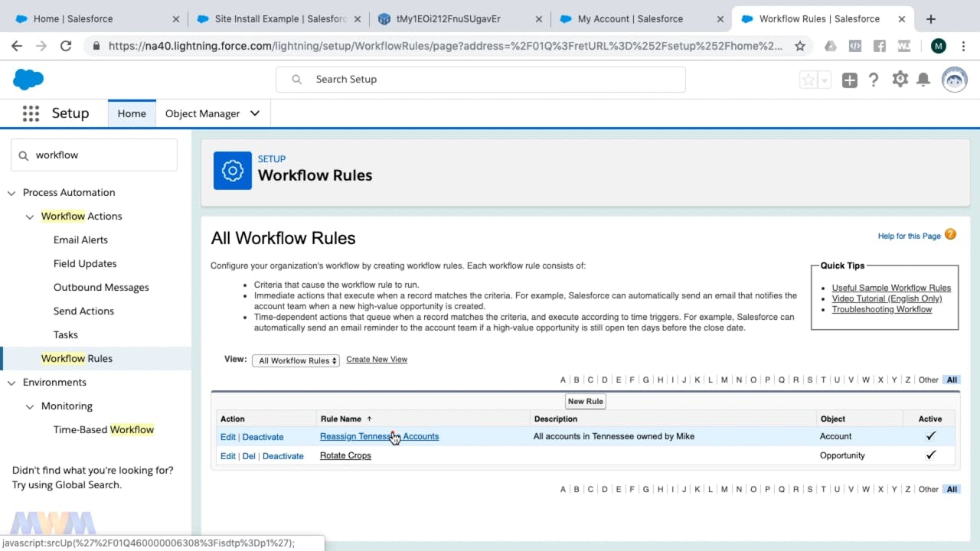Open the All Workflow Rules view dropdown
980x551 pixels.
(296, 360)
